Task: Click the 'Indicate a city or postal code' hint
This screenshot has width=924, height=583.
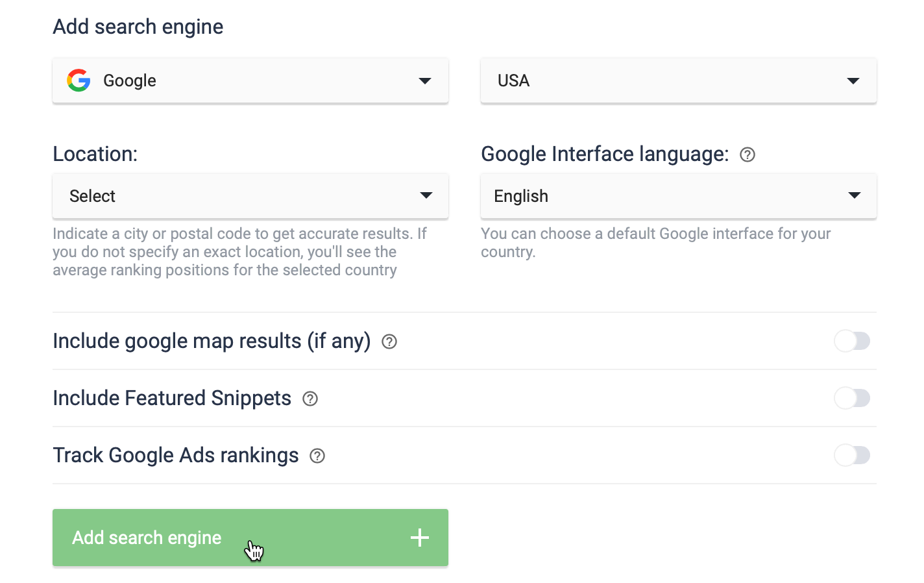Action: pyautogui.click(x=239, y=252)
